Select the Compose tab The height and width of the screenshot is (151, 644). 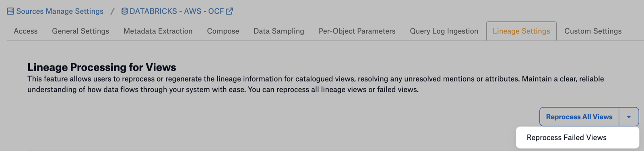pos(223,31)
